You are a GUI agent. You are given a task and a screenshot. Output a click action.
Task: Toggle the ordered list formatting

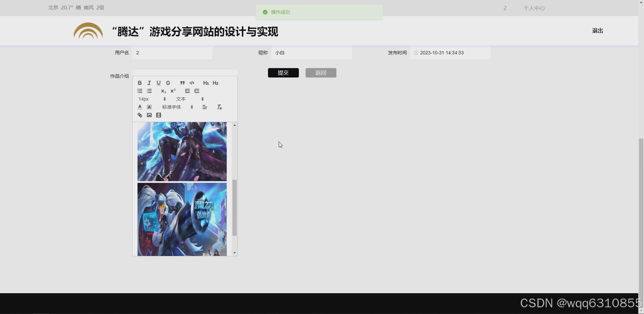click(x=140, y=91)
